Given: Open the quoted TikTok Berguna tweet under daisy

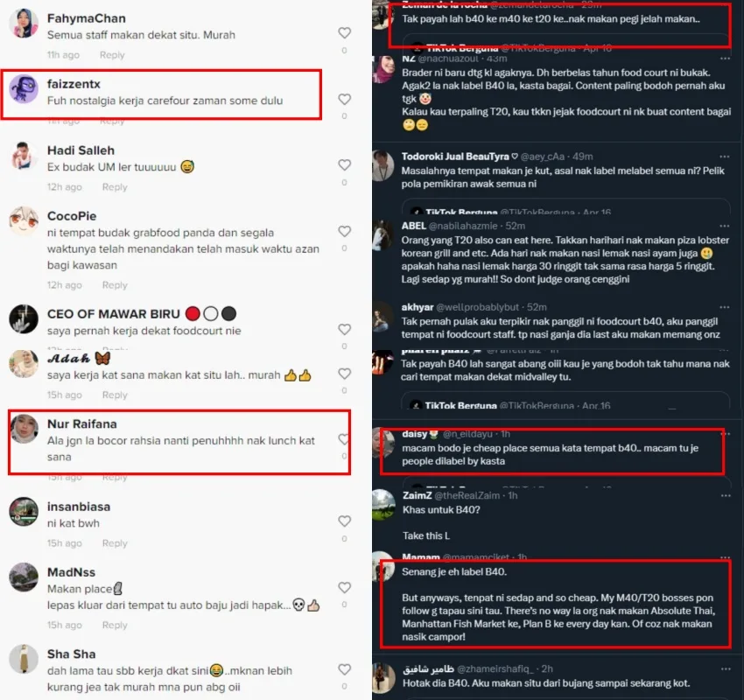Looking at the screenshot, I should [566, 482].
